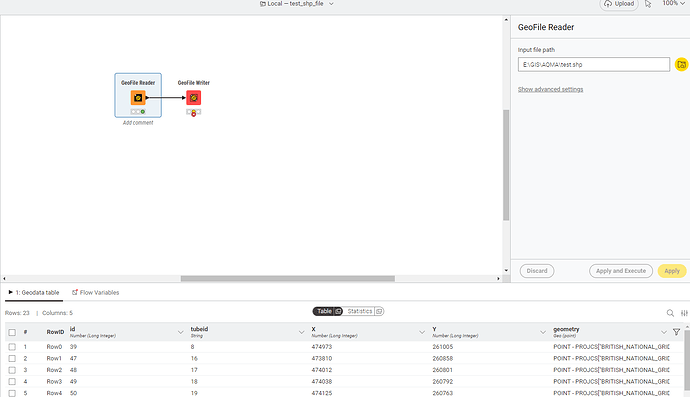Expand the tubeid column dropdown
Screen dimensions: 690x397
tap(301, 332)
